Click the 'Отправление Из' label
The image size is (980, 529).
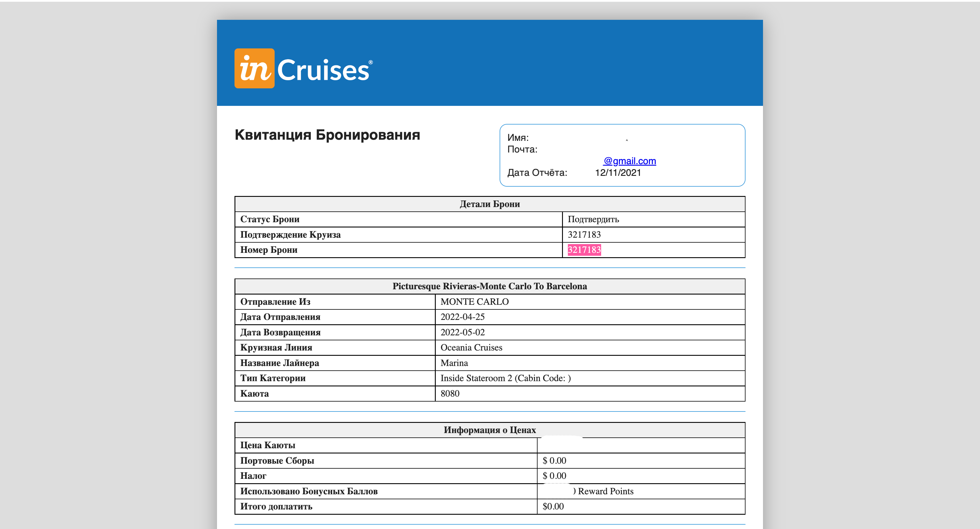point(275,302)
